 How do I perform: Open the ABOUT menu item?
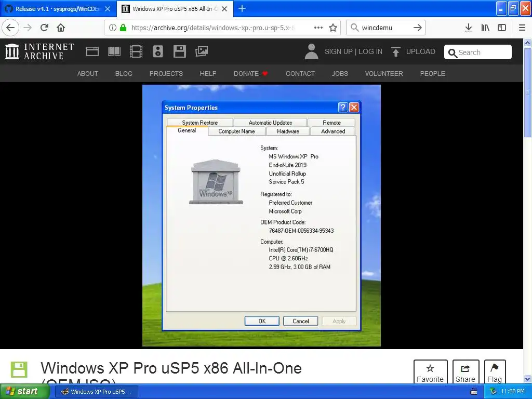click(x=87, y=74)
